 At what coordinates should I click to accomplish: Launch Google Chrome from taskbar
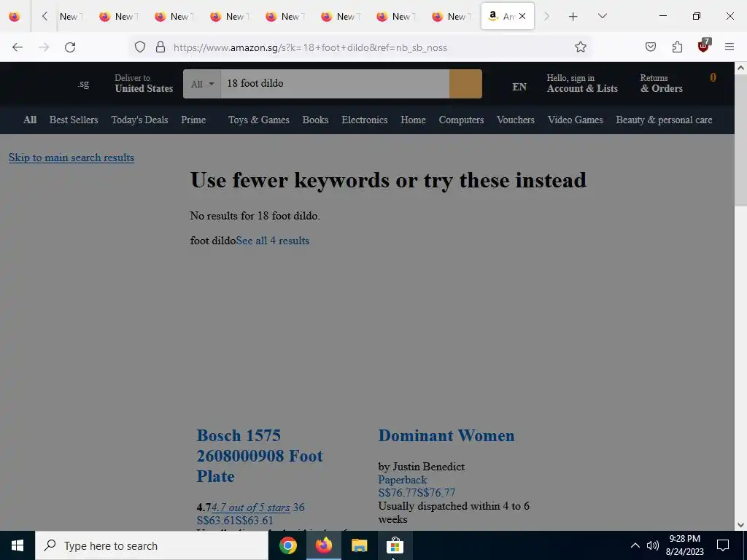tap(288, 545)
